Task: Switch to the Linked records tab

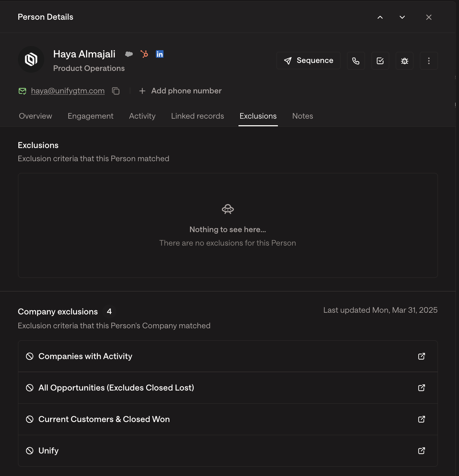Action: [198, 116]
